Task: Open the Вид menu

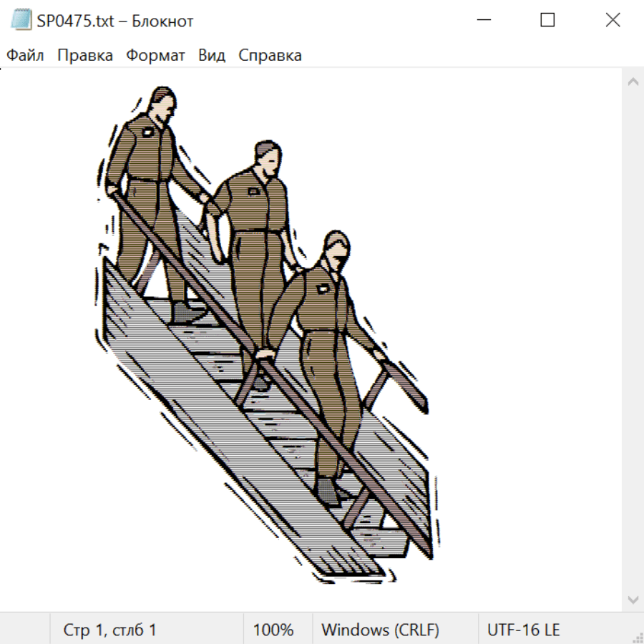Action: (x=212, y=55)
